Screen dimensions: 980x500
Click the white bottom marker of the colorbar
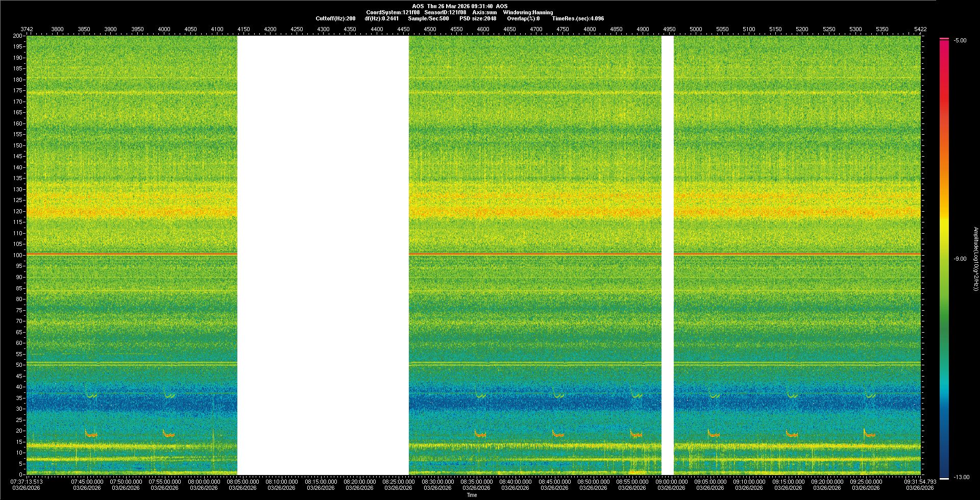[944, 479]
